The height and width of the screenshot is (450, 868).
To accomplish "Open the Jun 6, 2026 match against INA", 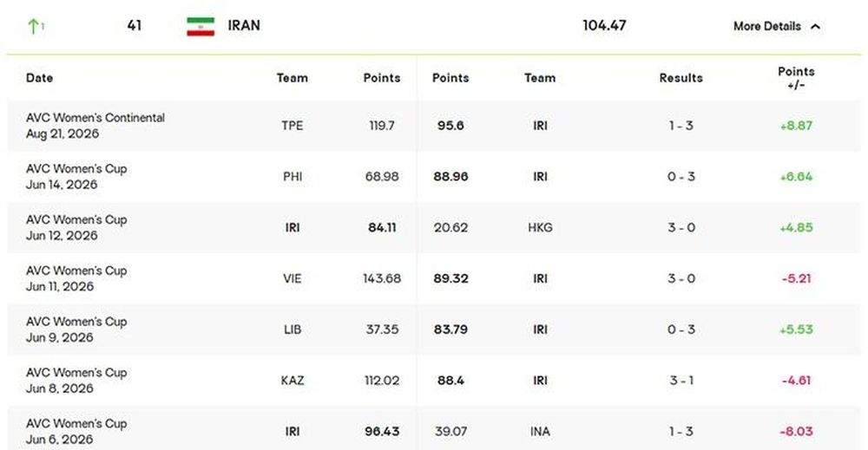I will point(434,429).
